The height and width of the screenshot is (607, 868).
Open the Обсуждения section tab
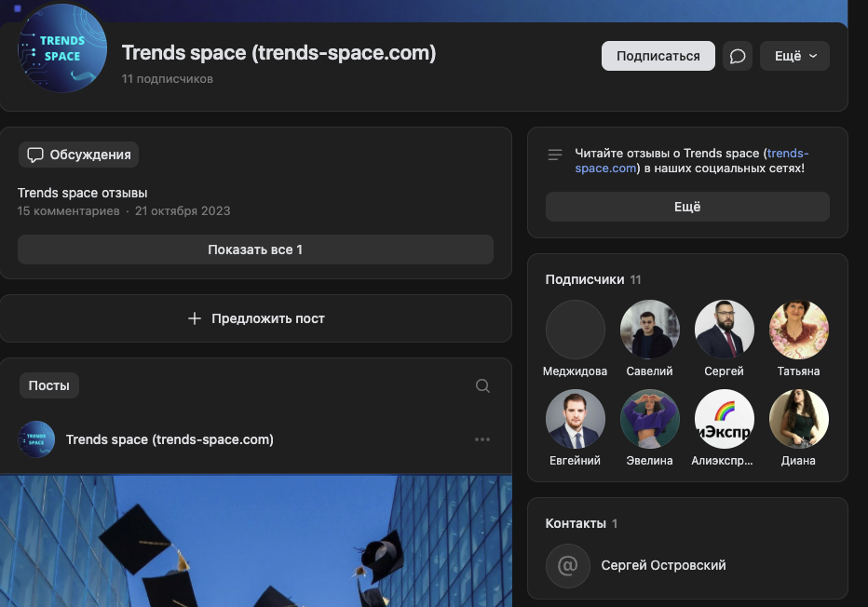coord(78,155)
